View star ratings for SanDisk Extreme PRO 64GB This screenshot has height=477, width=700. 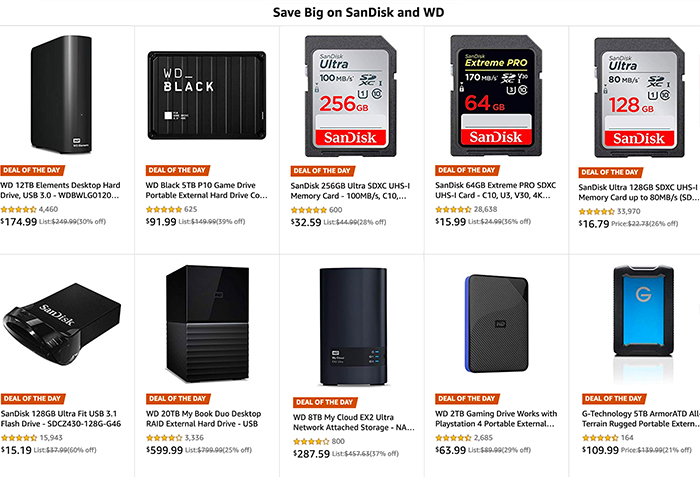click(458, 210)
